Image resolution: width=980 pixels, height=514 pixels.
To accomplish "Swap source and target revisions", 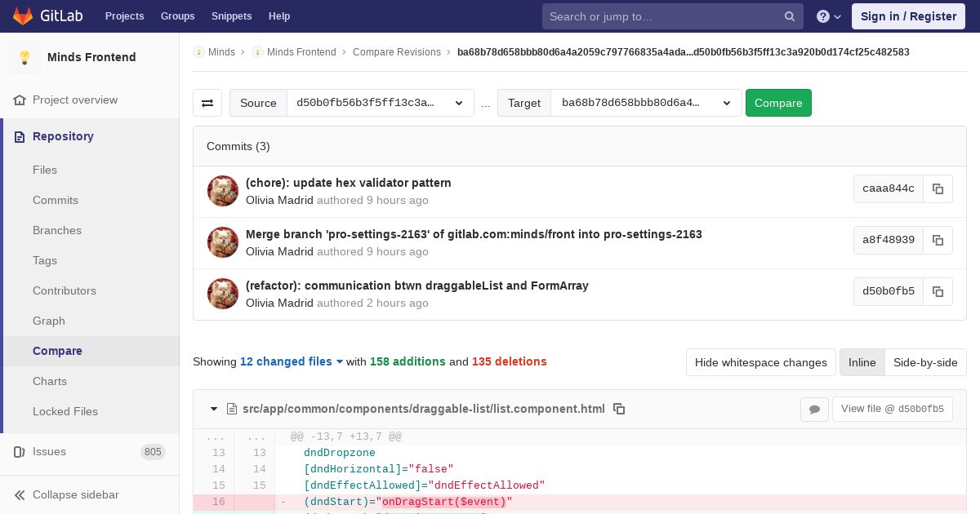I will click(x=207, y=103).
